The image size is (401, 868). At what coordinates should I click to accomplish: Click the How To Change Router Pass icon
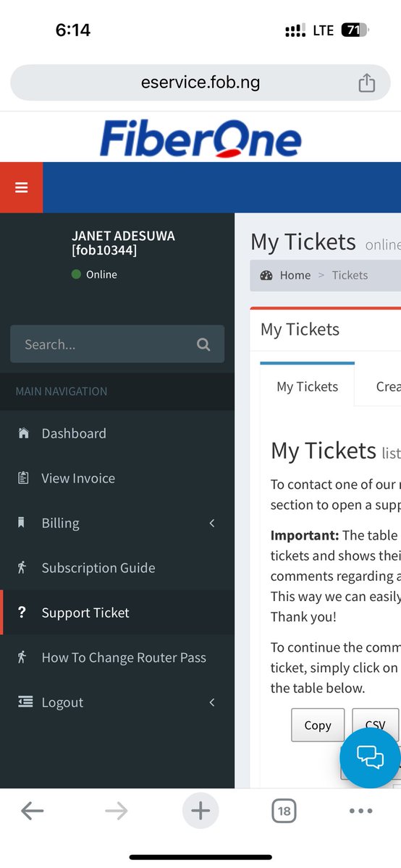pyautogui.click(x=22, y=658)
